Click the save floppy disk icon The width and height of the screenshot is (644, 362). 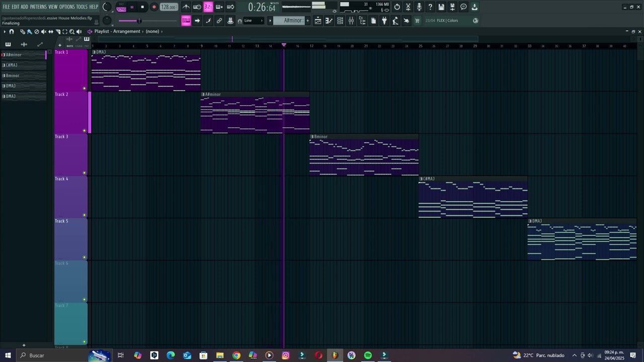coord(441,7)
